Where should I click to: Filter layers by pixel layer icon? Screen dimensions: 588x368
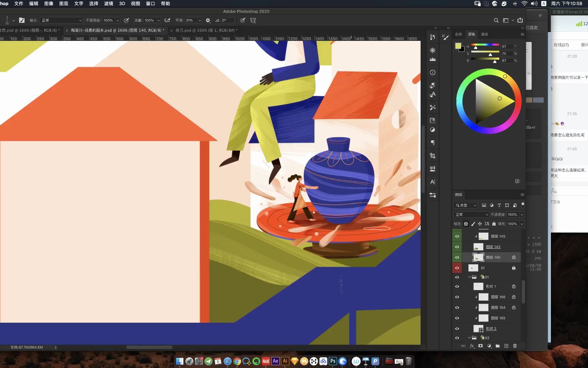(x=484, y=205)
